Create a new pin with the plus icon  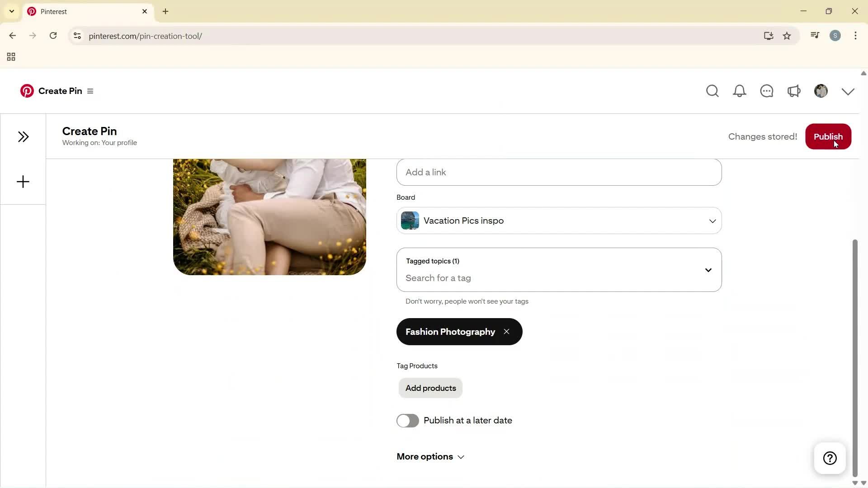23,182
